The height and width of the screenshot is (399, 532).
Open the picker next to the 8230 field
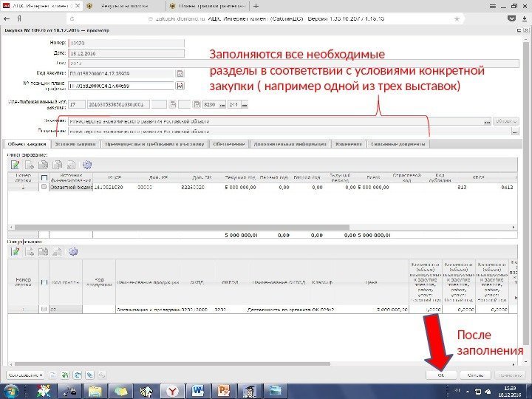tap(222, 105)
